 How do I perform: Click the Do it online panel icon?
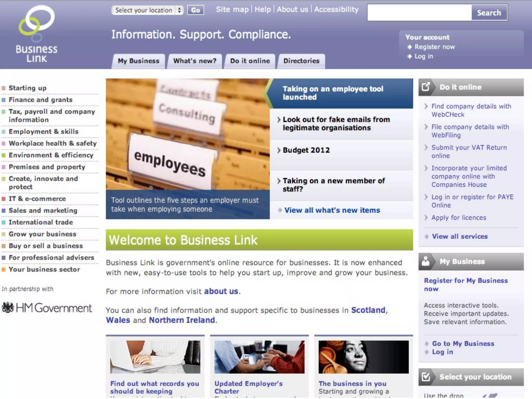[426, 87]
